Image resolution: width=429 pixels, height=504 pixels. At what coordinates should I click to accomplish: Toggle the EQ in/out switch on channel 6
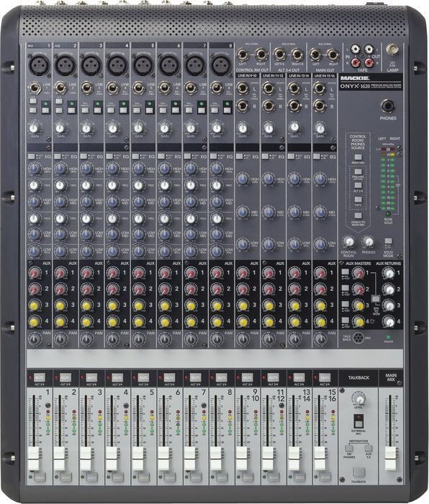coord(161,156)
